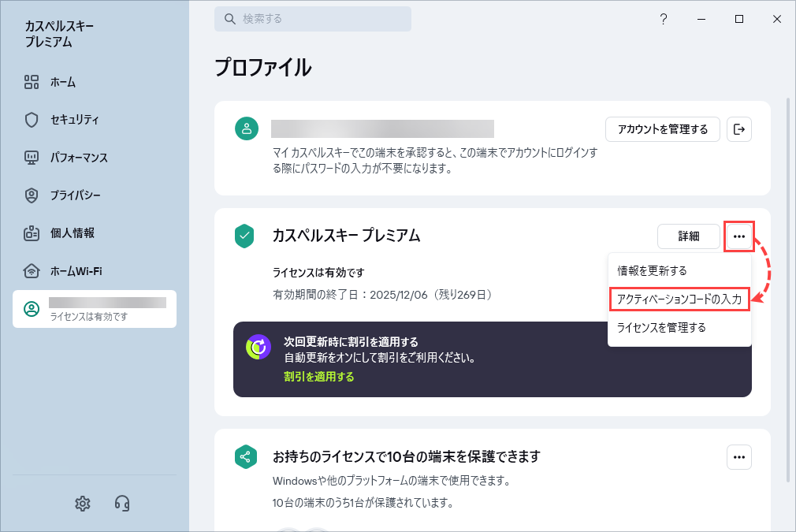796x532 pixels.
Task: Open support with the headset icon
Action: click(x=124, y=504)
